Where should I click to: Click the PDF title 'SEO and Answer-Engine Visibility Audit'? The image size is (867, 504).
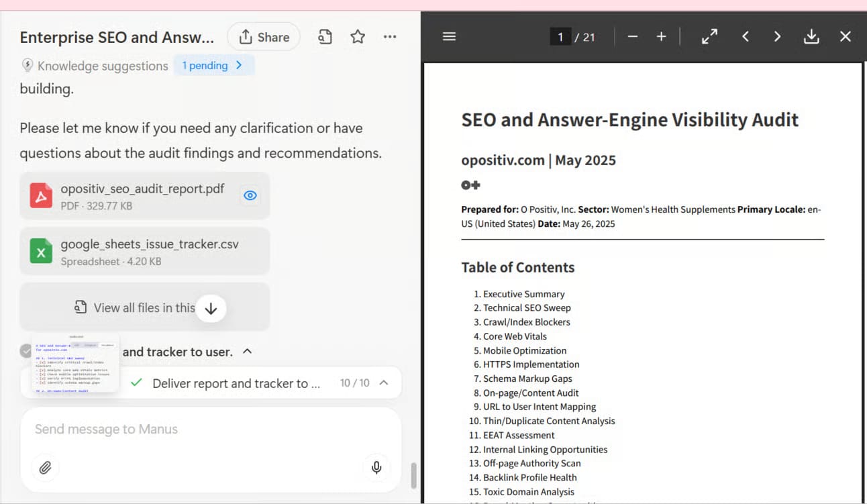[x=630, y=120]
